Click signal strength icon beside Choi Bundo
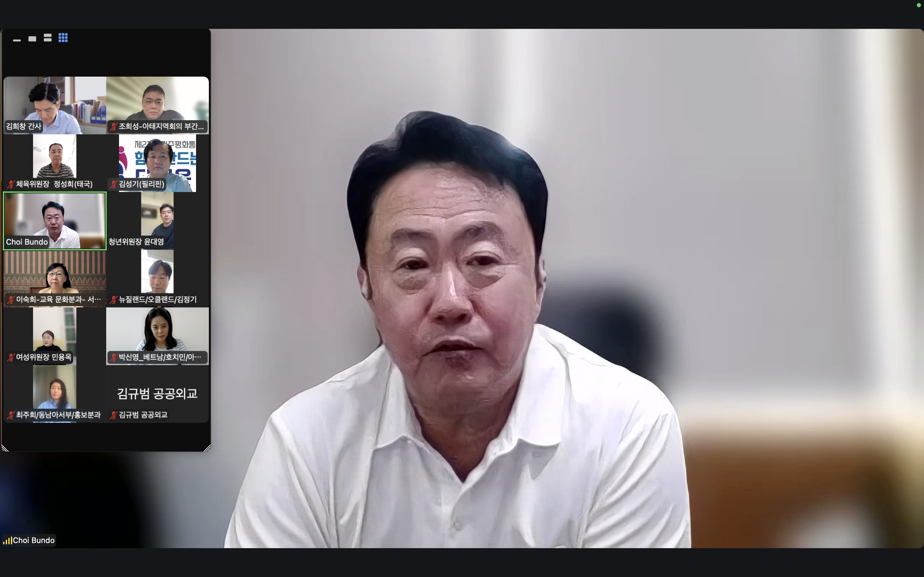Viewport: 924px width, 577px height. [7, 540]
